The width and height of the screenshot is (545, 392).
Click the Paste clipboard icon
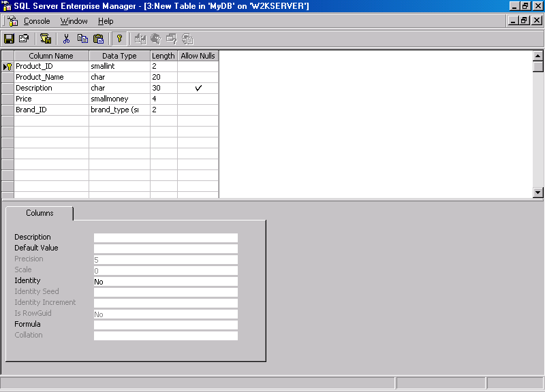click(99, 39)
